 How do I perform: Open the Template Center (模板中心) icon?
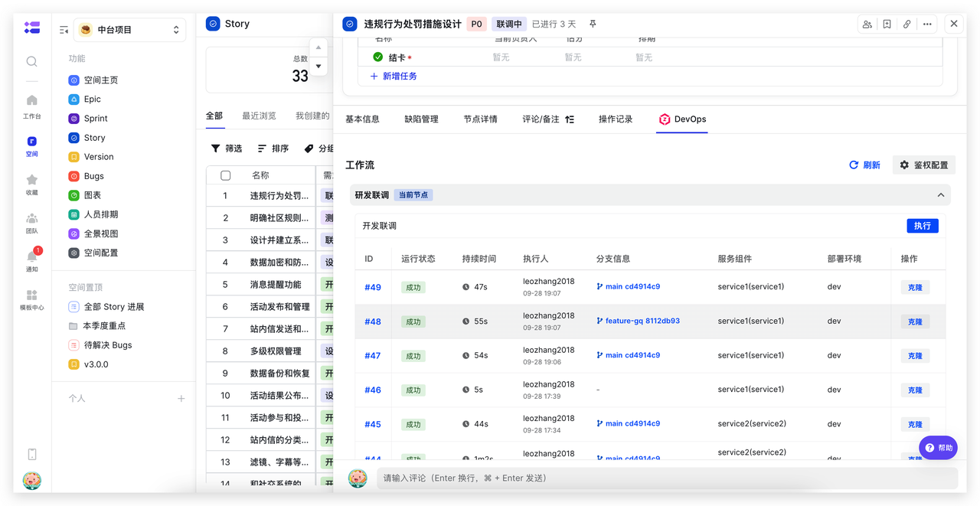point(31,295)
